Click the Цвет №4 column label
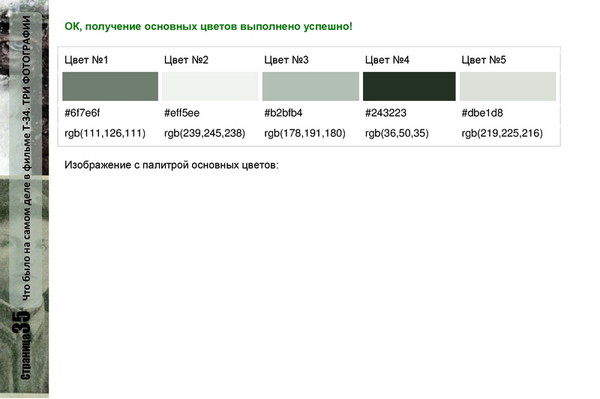Screen dimensions: 600x399 [387, 60]
